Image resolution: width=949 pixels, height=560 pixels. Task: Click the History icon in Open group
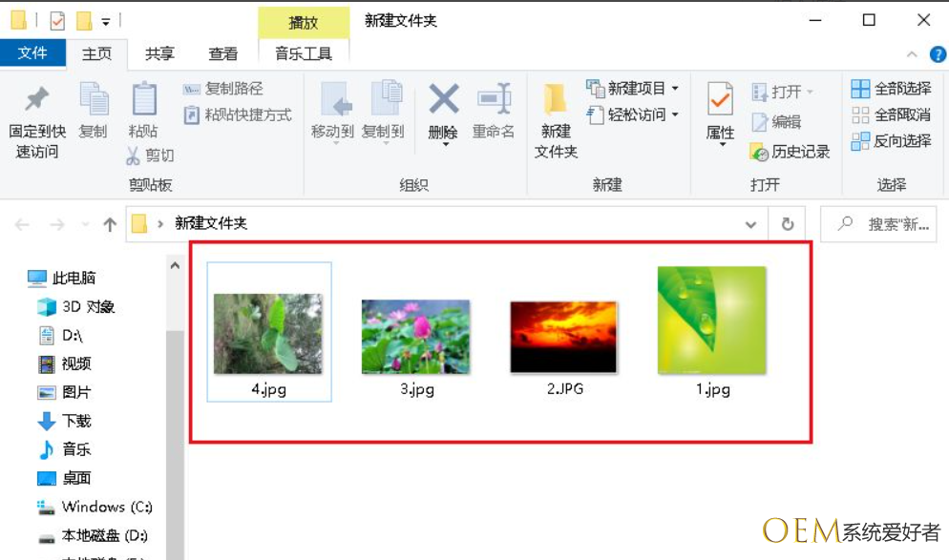click(x=760, y=152)
